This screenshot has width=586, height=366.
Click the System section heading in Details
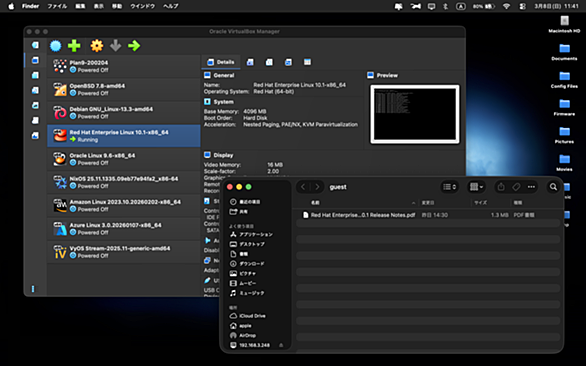[223, 102]
